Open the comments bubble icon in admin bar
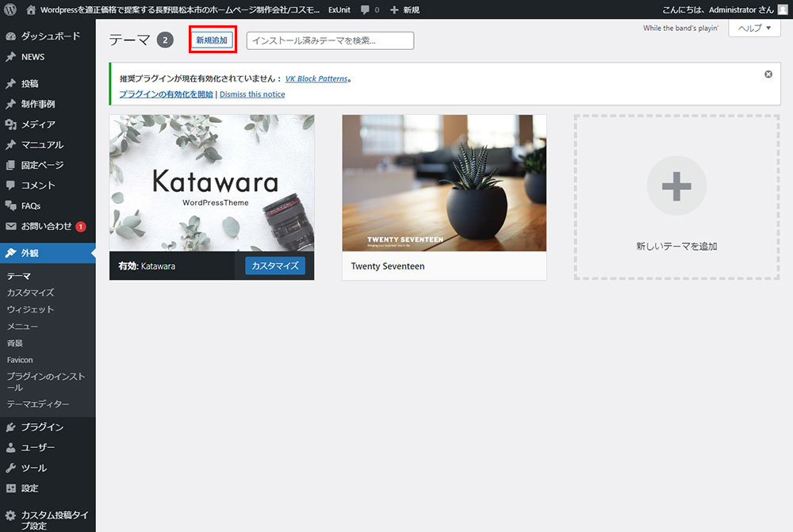The image size is (793, 532). coord(365,10)
